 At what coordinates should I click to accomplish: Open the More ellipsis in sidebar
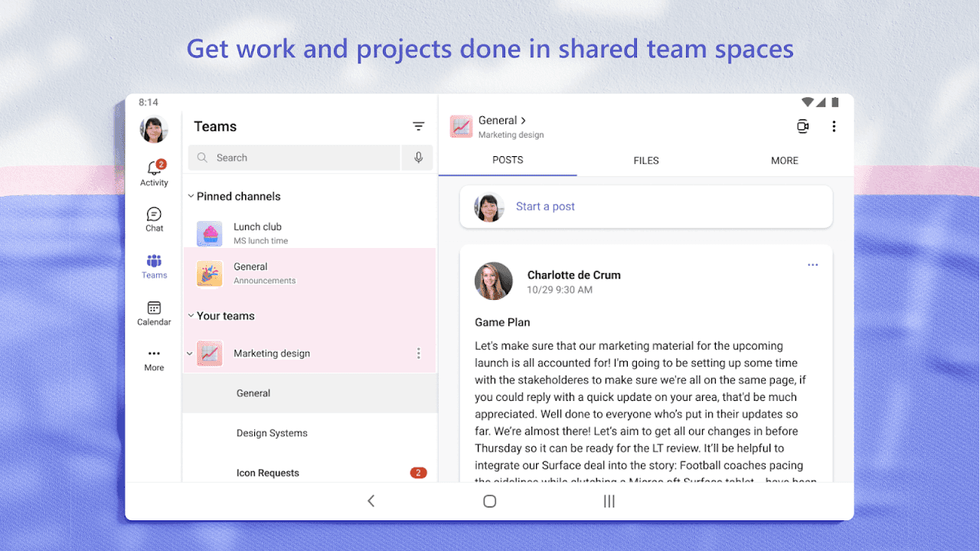(x=154, y=354)
